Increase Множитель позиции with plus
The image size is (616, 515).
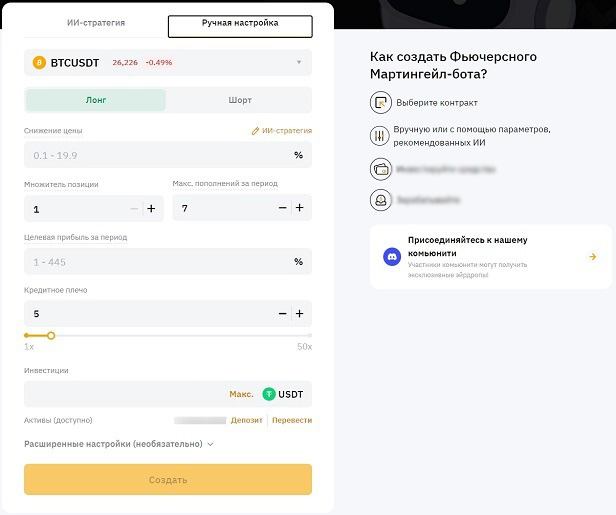pos(152,208)
